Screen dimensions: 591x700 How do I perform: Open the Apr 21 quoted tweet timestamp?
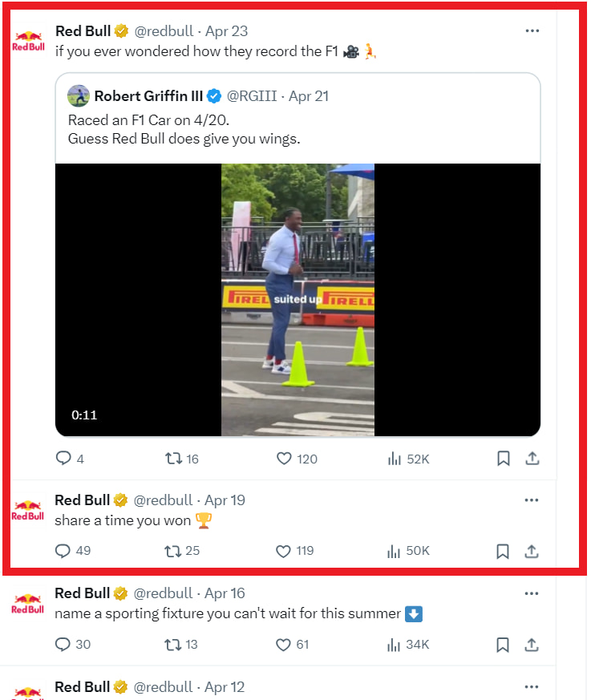(309, 96)
